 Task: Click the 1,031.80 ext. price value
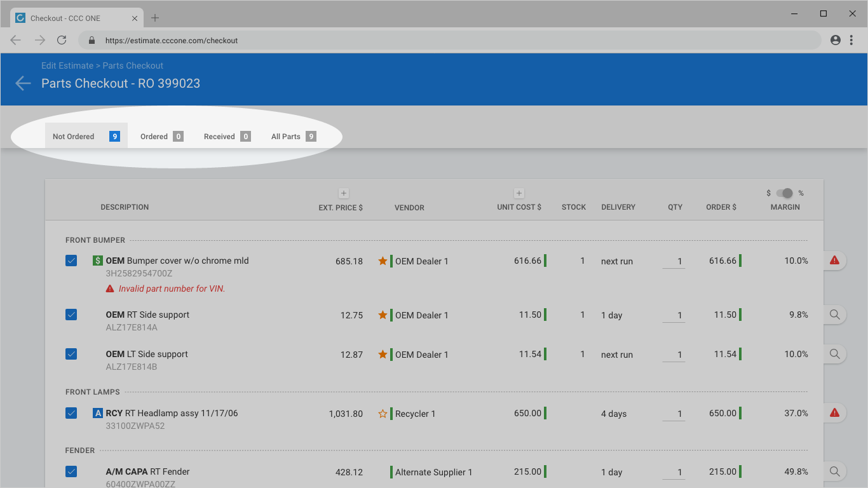coord(346,414)
